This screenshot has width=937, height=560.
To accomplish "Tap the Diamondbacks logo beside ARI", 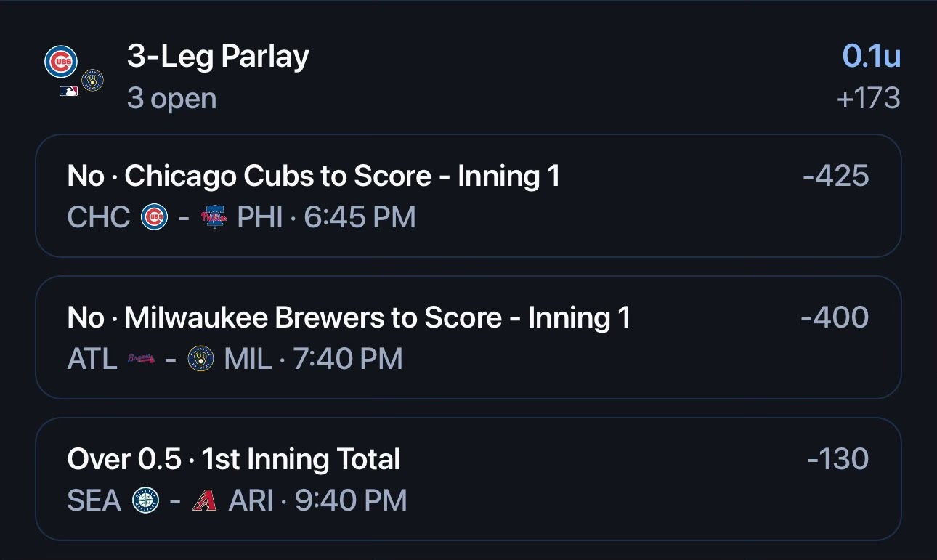I will (205, 500).
